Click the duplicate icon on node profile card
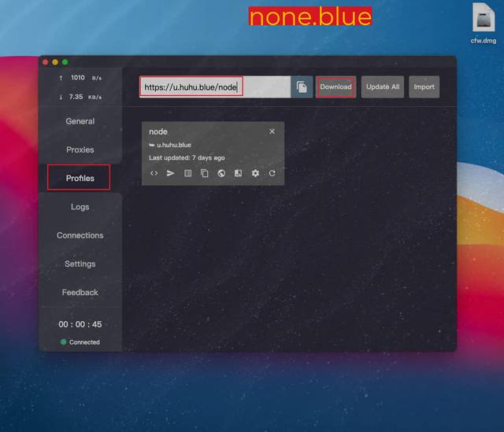 coord(205,173)
